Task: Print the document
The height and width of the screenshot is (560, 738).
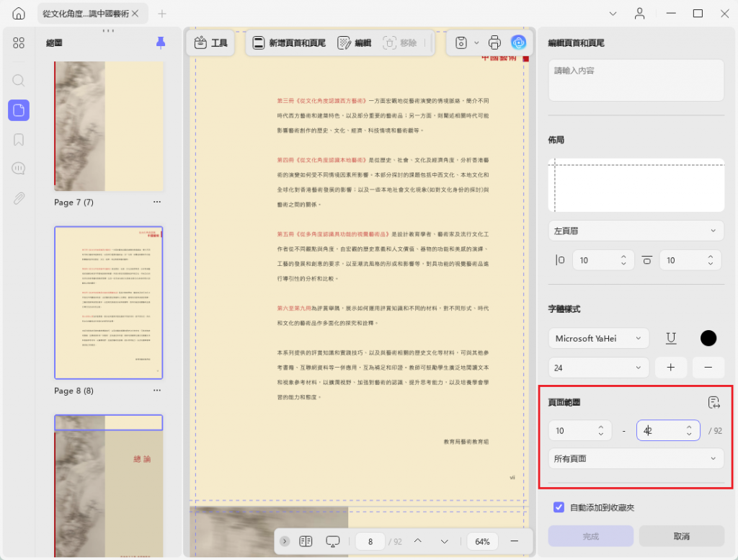Action: [x=494, y=43]
